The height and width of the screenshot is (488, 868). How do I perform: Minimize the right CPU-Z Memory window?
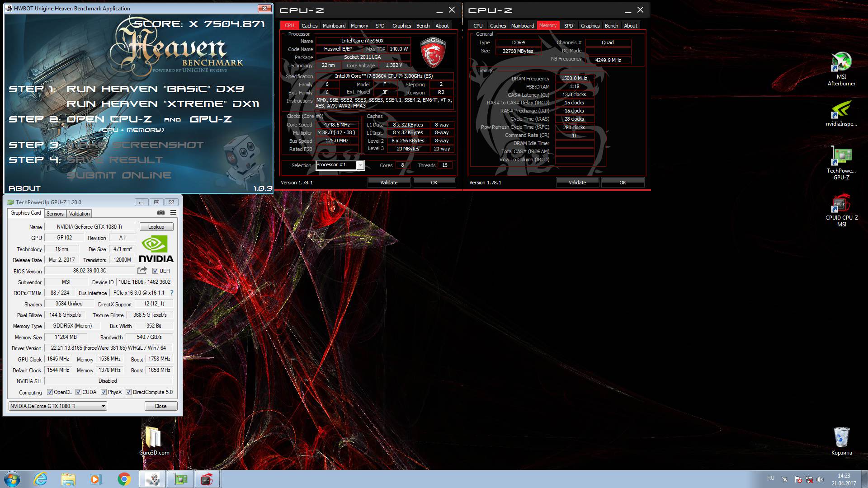[x=628, y=10]
